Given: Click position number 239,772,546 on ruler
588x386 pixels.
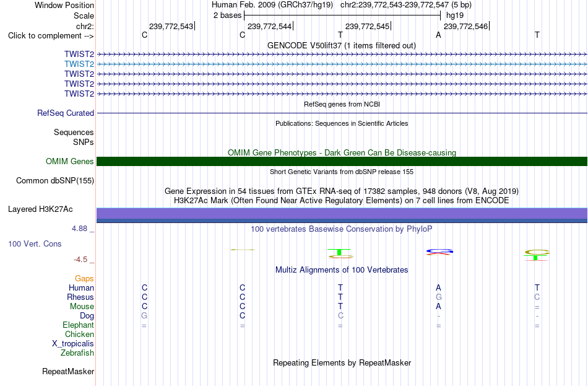Looking at the screenshot, I should pyautogui.click(x=465, y=26).
